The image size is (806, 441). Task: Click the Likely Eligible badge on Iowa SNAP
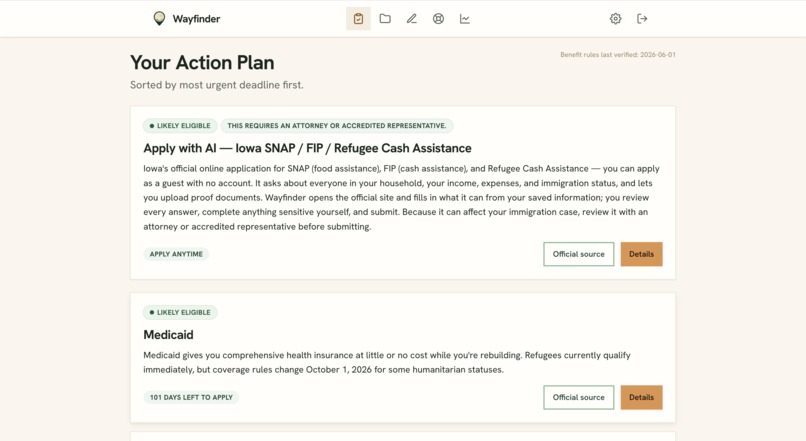pos(180,126)
